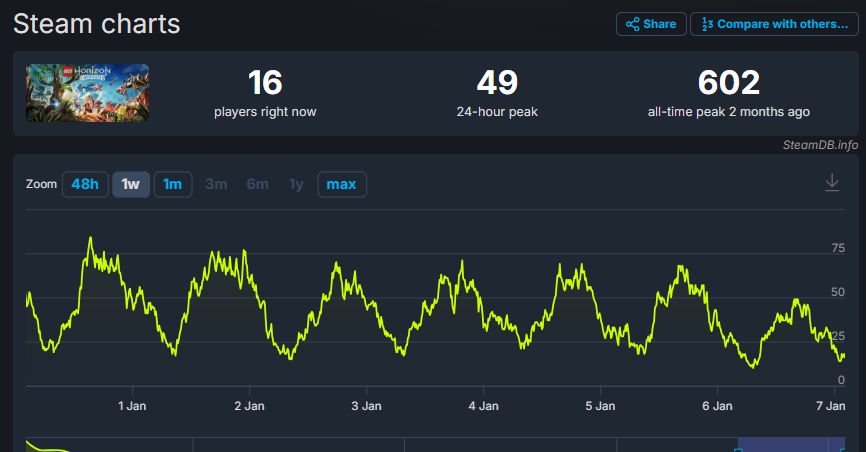Switch zoom range to 1m
Viewport: 866px width, 452px height.
(173, 184)
